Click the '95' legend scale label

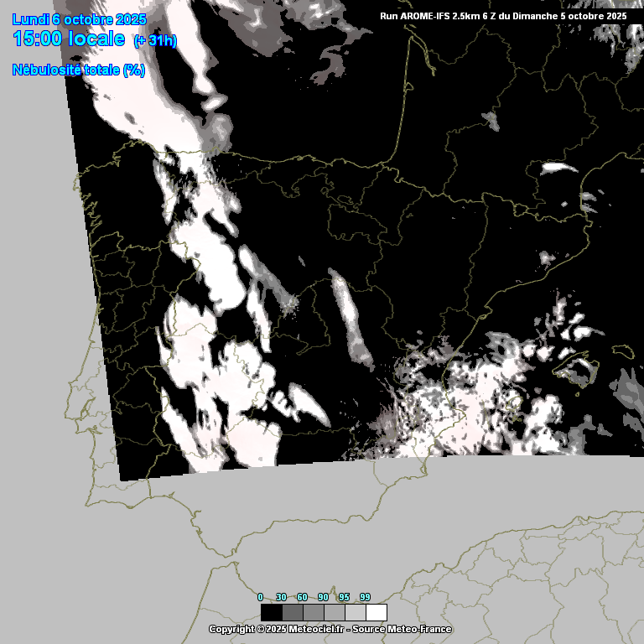pos(344,597)
